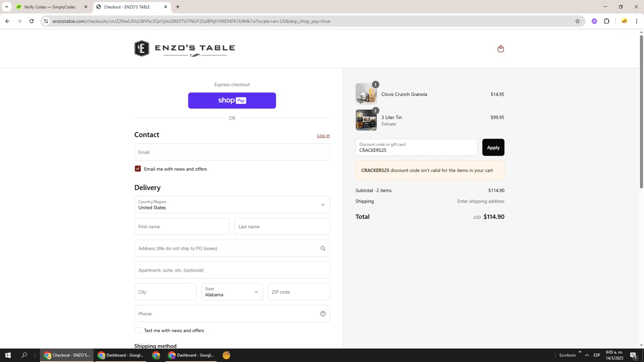Open second Dashboard Google taskbar window
Image resolution: width=644 pixels, height=362 pixels.
click(x=191, y=355)
